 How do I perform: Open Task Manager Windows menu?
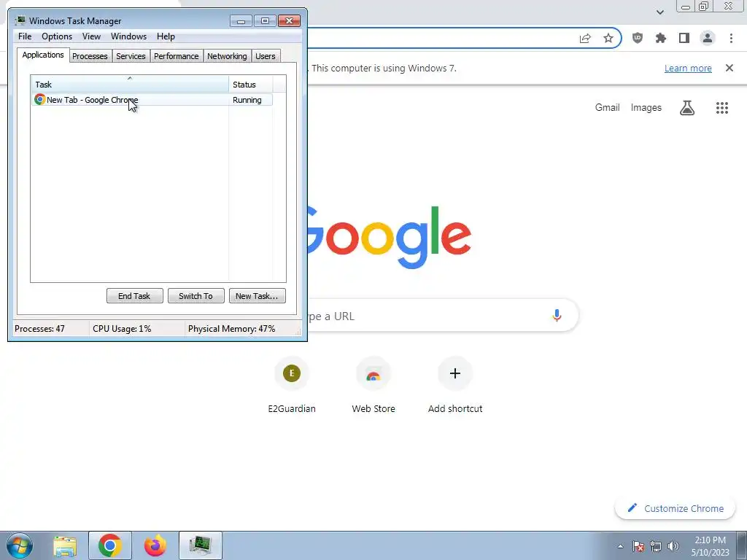click(128, 36)
